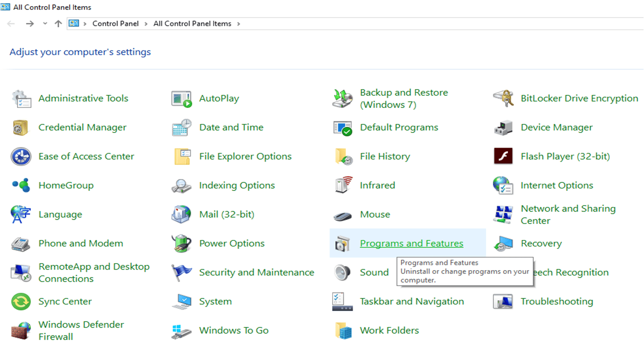Open the System link

click(215, 301)
